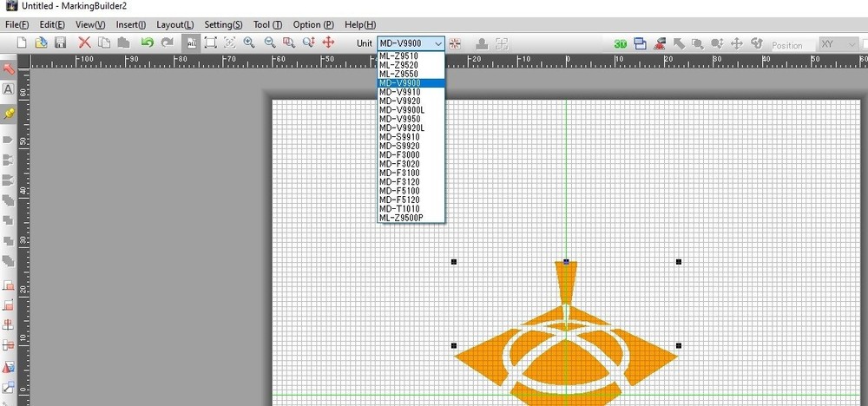Fit view to full marking area icon
This screenshot has height=406, width=868.
tap(210, 43)
